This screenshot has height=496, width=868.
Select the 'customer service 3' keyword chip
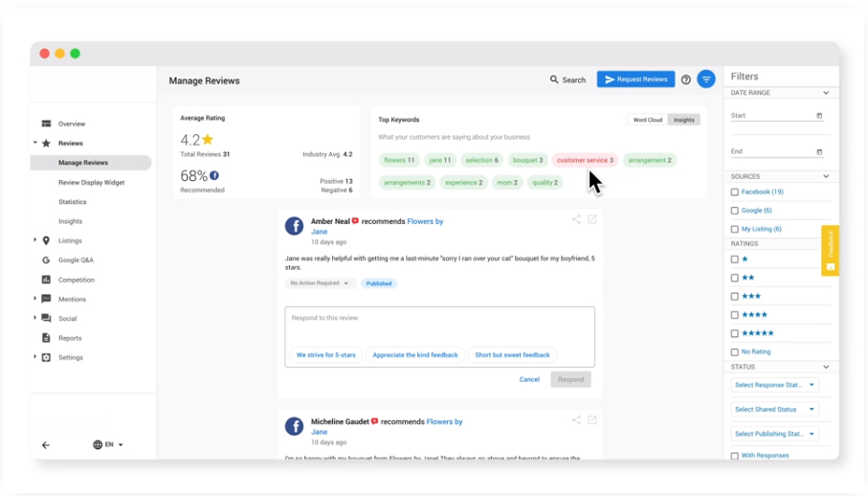point(585,160)
